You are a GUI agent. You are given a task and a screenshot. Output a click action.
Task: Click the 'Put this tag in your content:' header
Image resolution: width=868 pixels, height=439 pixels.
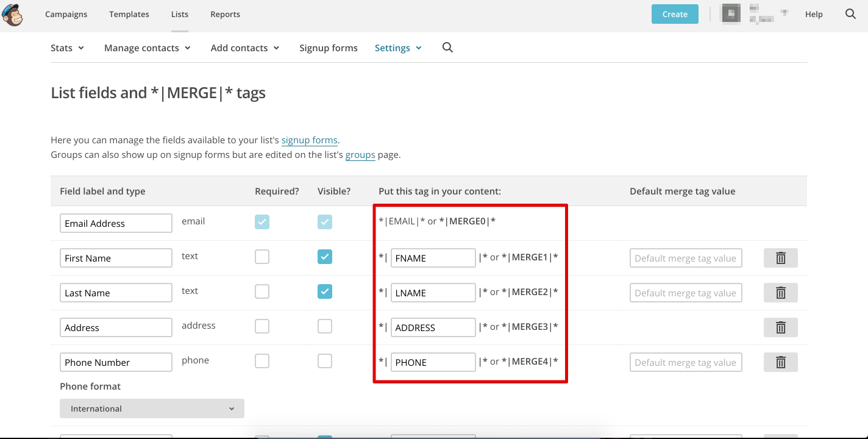pyautogui.click(x=439, y=191)
